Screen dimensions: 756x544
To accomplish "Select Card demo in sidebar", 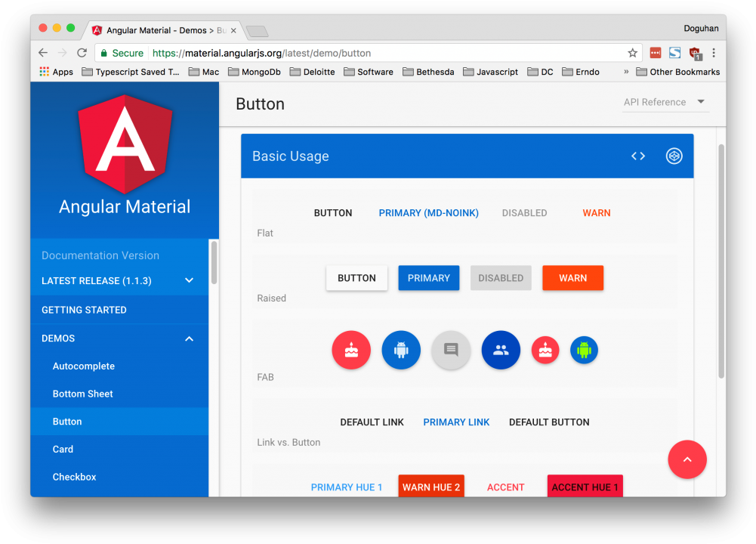I will click(x=119, y=449).
